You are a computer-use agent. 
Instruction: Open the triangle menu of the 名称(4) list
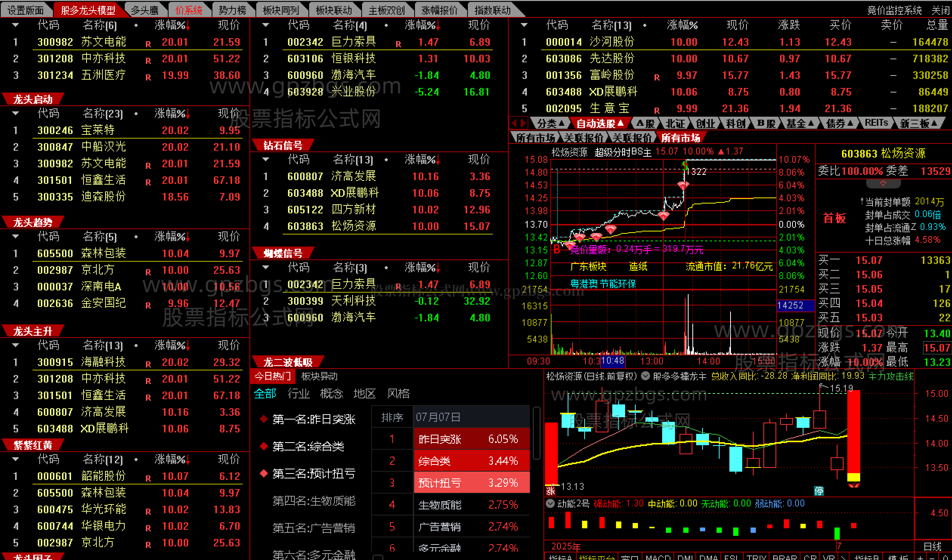266,25
